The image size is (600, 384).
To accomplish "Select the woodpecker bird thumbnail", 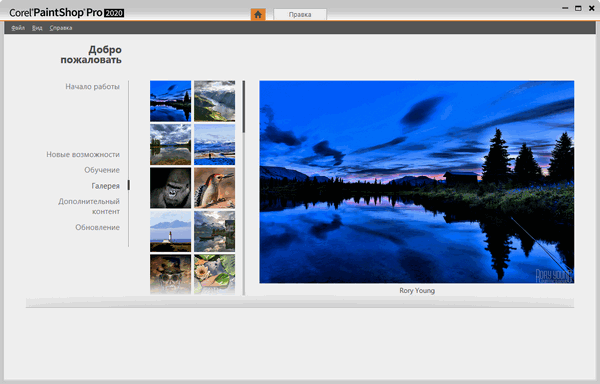I will click(x=214, y=188).
